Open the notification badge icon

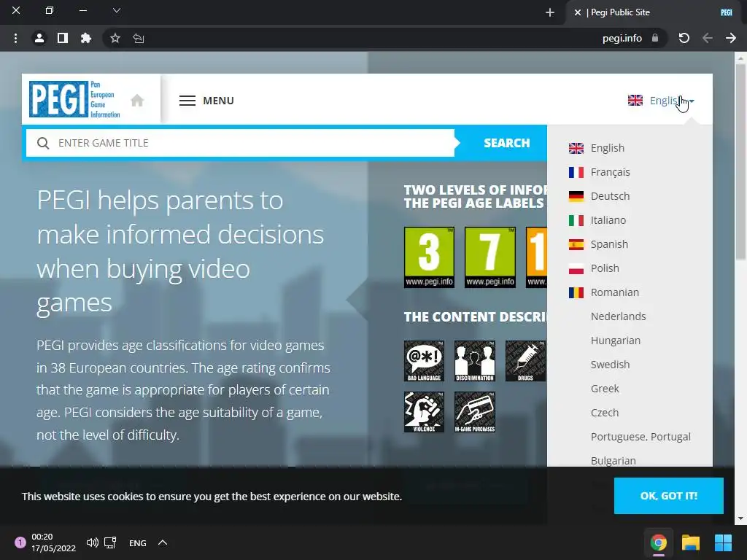pos(20,542)
